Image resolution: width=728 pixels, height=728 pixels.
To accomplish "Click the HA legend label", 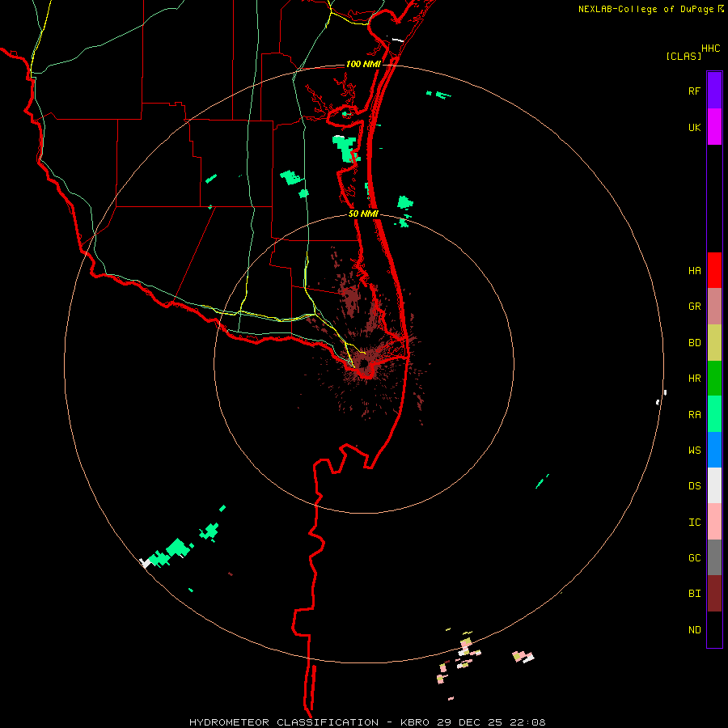I will pos(694,271).
